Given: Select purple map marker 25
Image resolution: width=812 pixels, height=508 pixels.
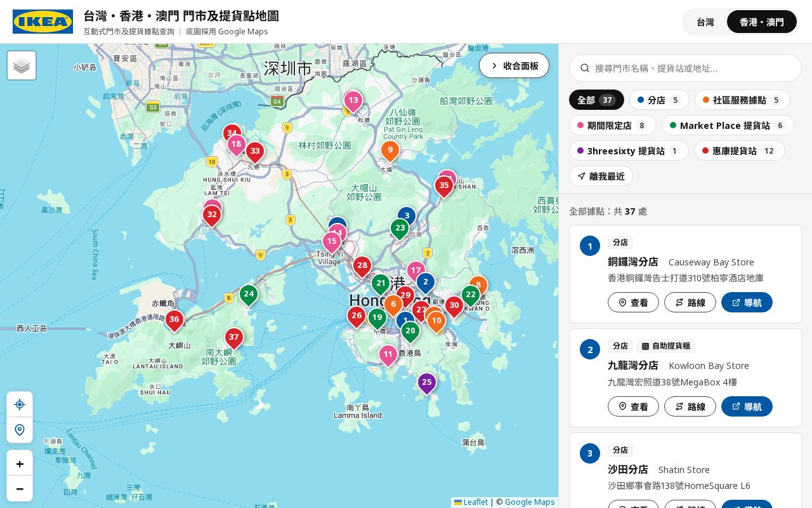Looking at the screenshot, I should 427,384.
